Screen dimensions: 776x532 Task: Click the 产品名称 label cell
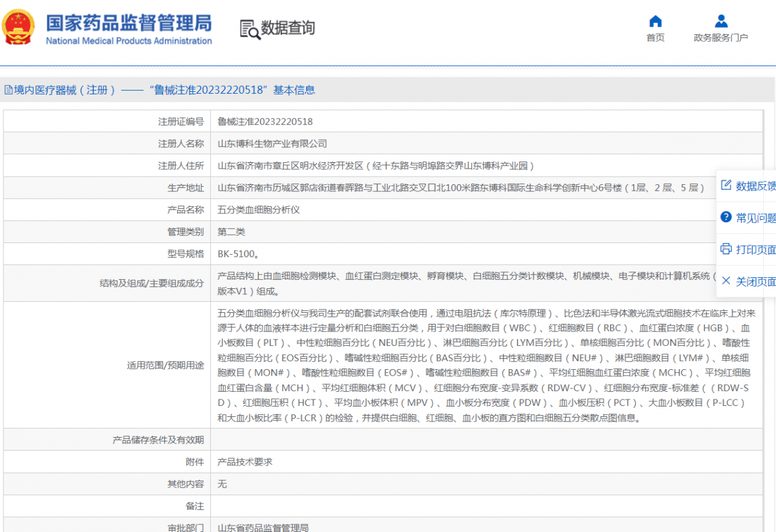[107, 210]
